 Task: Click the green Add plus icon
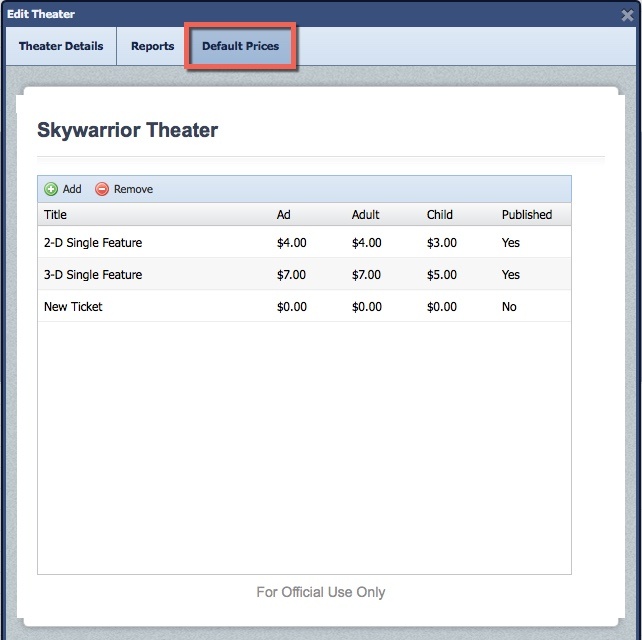(51, 189)
